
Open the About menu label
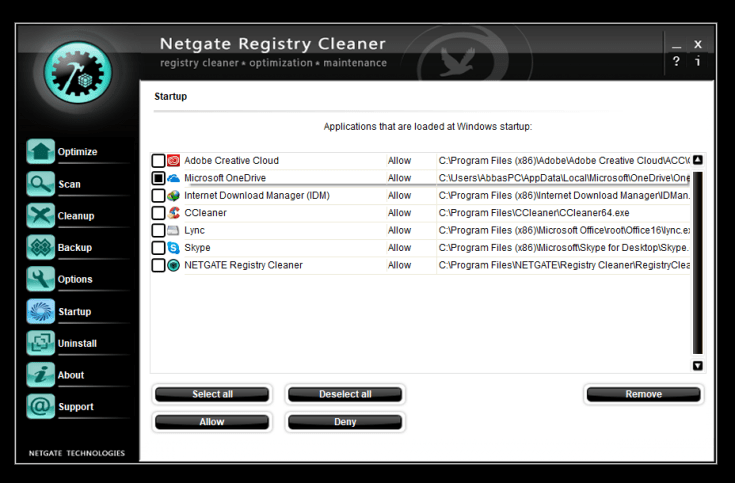click(71, 375)
